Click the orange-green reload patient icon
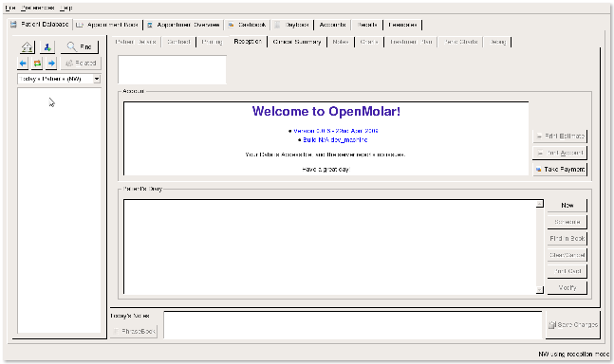 coord(37,63)
